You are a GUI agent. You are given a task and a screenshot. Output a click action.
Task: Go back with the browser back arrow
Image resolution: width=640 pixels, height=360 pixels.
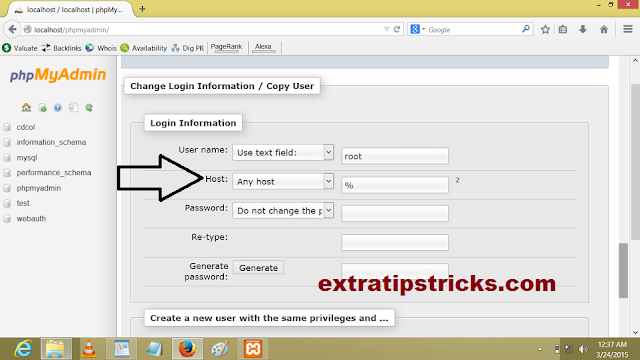12,29
